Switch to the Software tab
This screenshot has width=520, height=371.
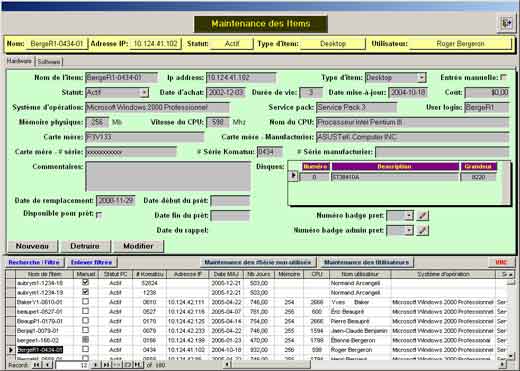click(x=49, y=62)
